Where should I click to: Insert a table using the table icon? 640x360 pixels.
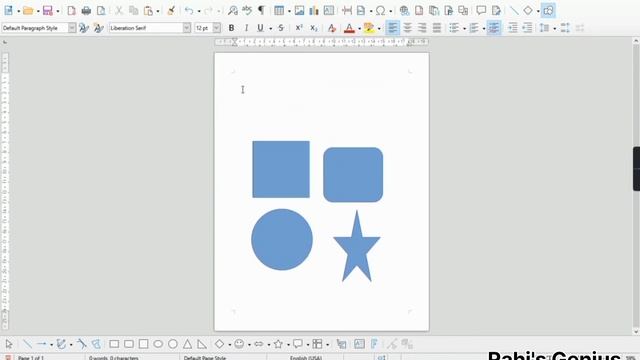(x=279, y=11)
